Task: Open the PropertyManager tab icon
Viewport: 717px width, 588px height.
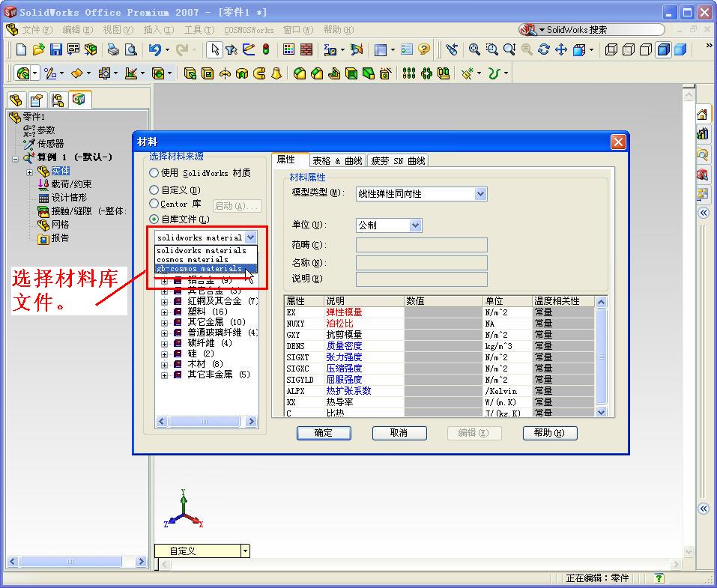Action: (37, 100)
